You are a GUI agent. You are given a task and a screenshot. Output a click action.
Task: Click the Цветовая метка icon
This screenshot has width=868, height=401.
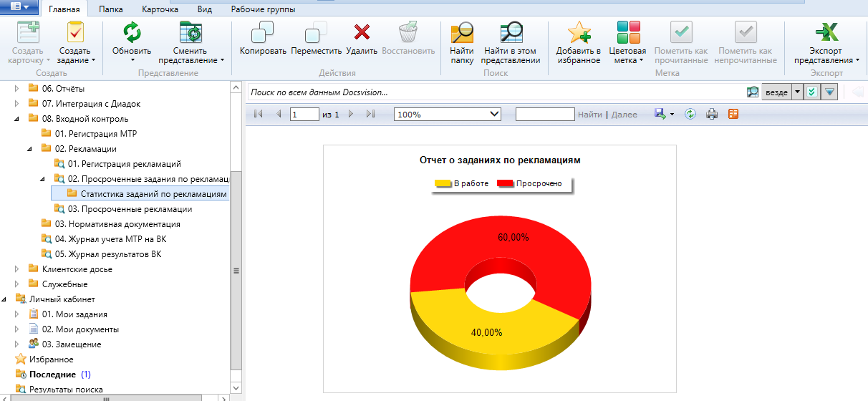click(x=628, y=32)
